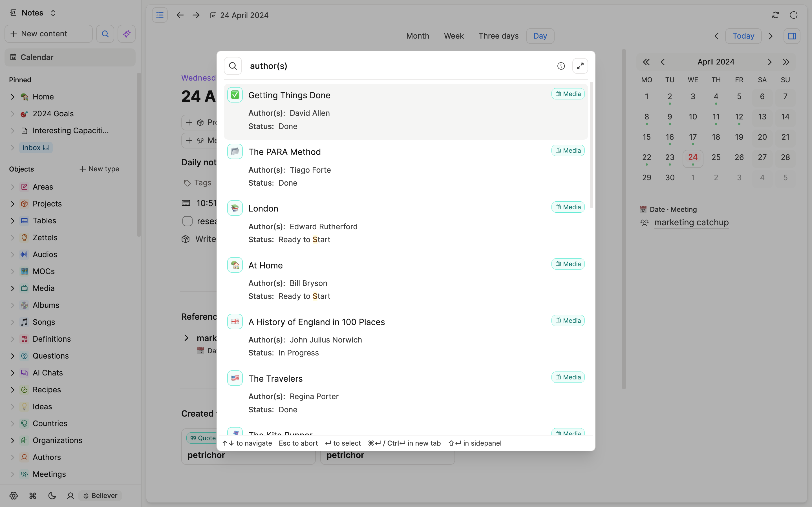Open the marketing catchup meeting link
812x507 pixels.
pyautogui.click(x=691, y=222)
